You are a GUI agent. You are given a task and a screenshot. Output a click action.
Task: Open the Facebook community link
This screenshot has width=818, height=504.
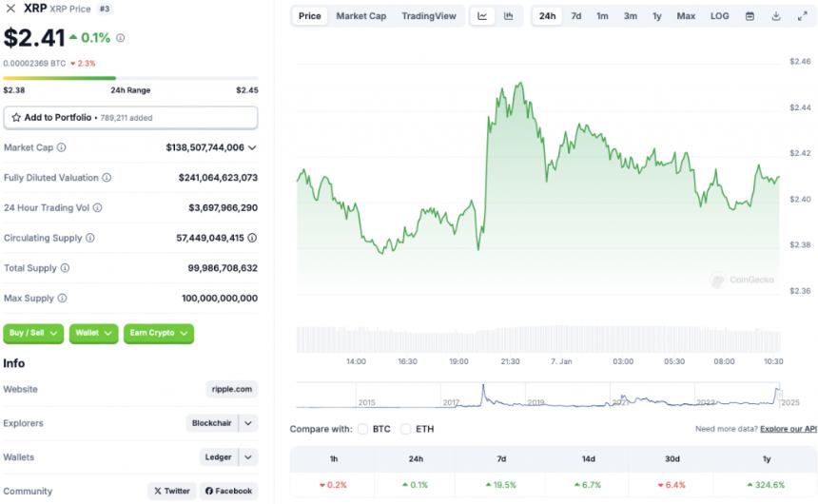(x=228, y=491)
